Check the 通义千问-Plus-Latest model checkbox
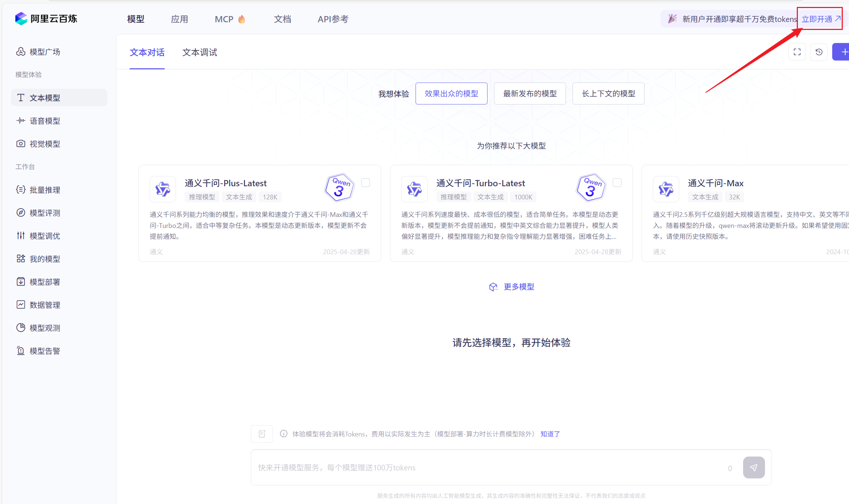 tap(366, 183)
